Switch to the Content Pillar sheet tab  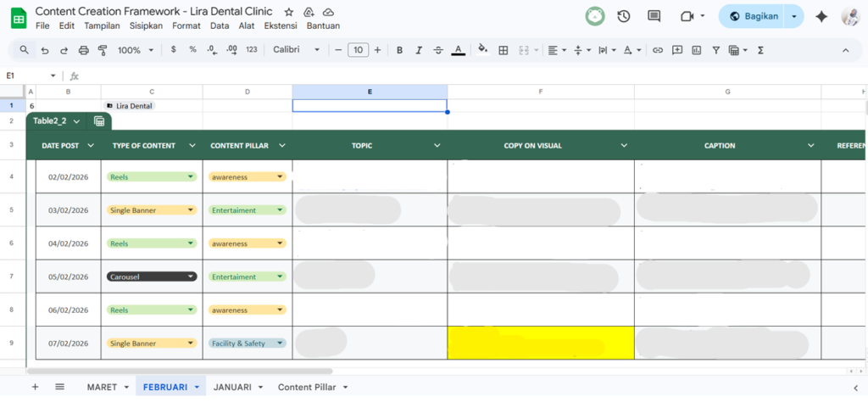[307, 387]
